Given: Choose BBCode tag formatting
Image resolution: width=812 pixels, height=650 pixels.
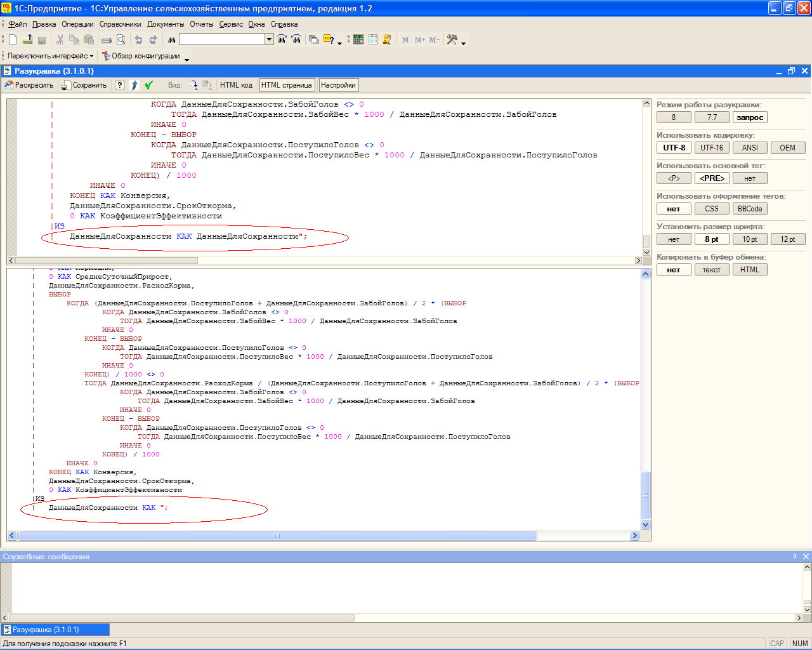Looking at the screenshot, I should tap(750, 209).
